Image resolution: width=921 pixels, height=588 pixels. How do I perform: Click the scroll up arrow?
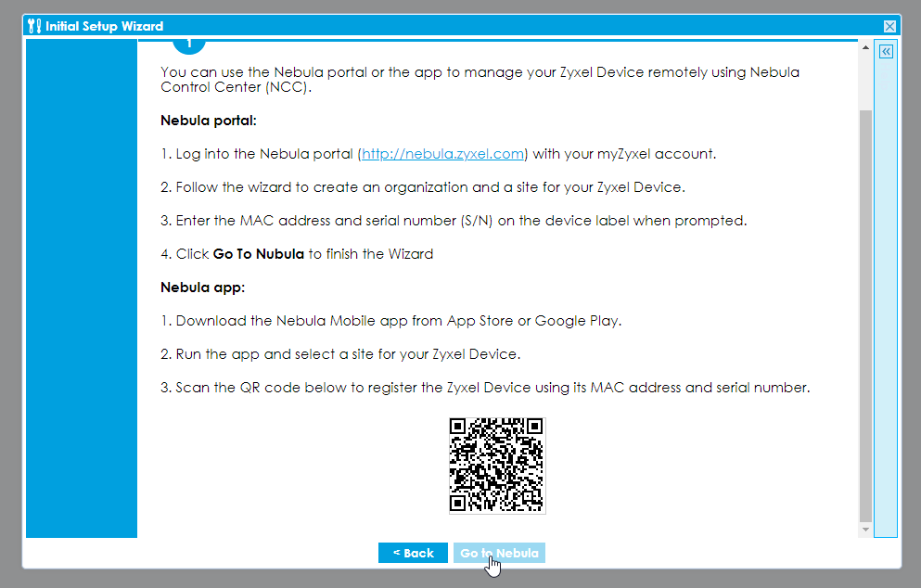click(x=865, y=47)
